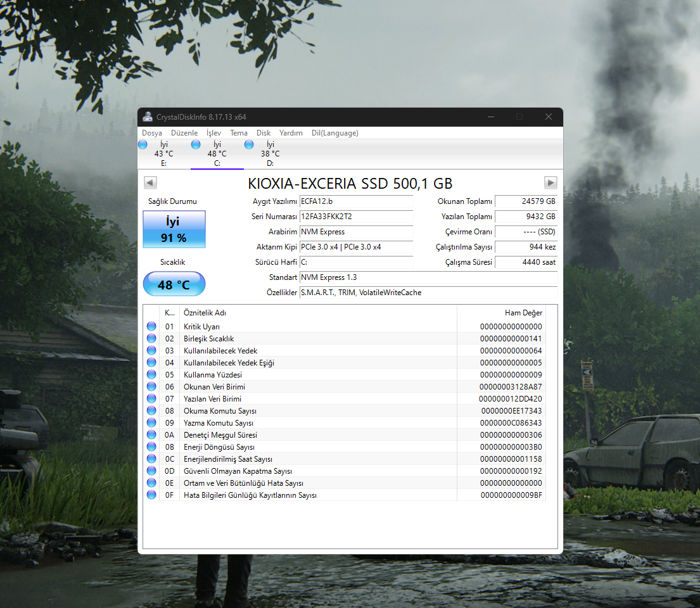Click the orb for Kullanılabilecek Yedek Eşiği row
The image size is (700, 608).
click(x=152, y=362)
